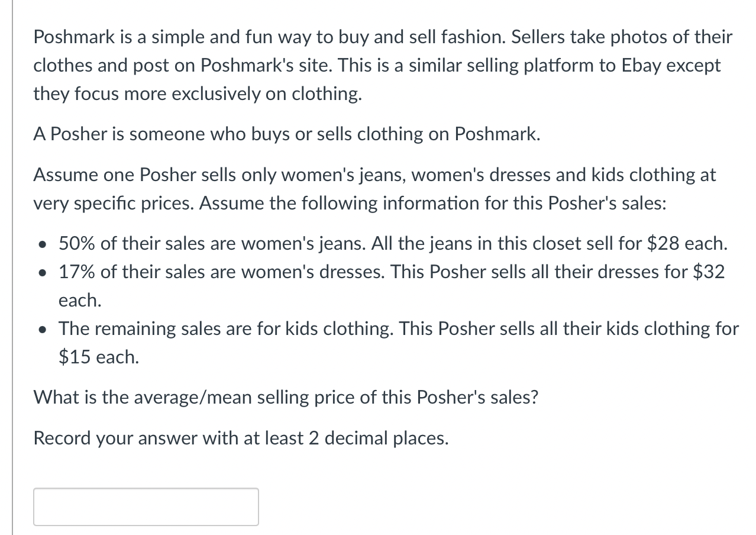Viewport: 756px width, 535px height.
Task: Click 'Record your answer' instruction line
Action: click(x=241, y=439)
